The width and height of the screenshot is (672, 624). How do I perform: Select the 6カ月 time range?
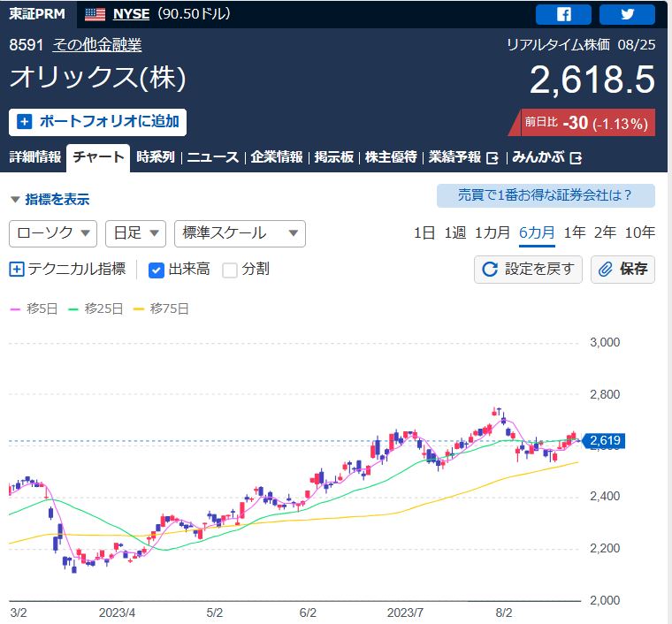(537, 233)
